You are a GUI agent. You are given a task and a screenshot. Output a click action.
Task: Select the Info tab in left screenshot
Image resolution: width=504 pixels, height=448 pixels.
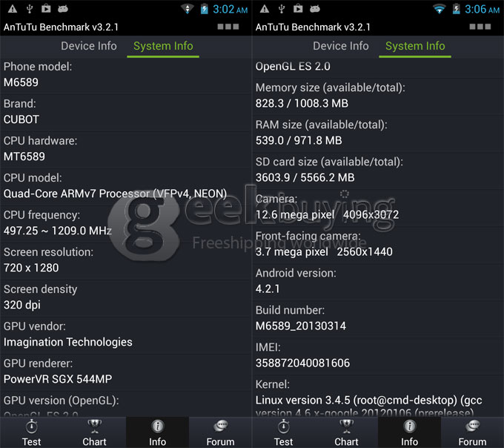157,432
